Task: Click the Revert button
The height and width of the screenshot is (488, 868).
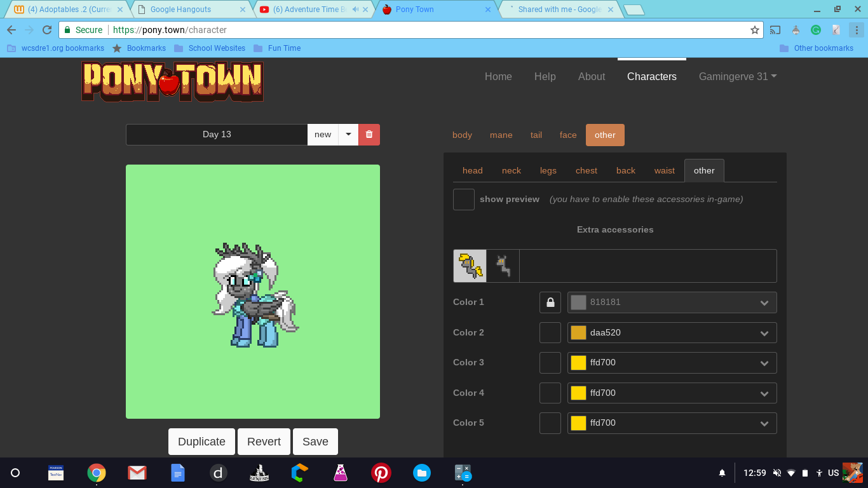Action: pos(264,442)
